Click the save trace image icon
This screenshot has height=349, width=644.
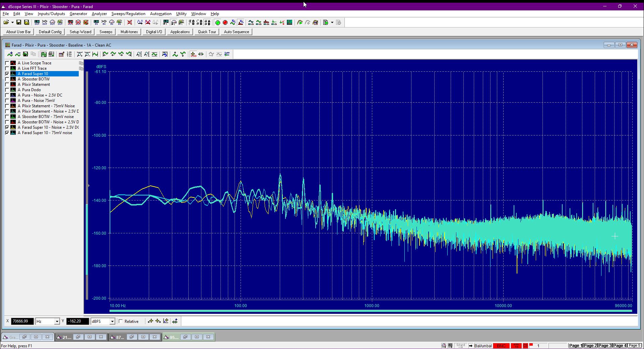coord(25,54)
